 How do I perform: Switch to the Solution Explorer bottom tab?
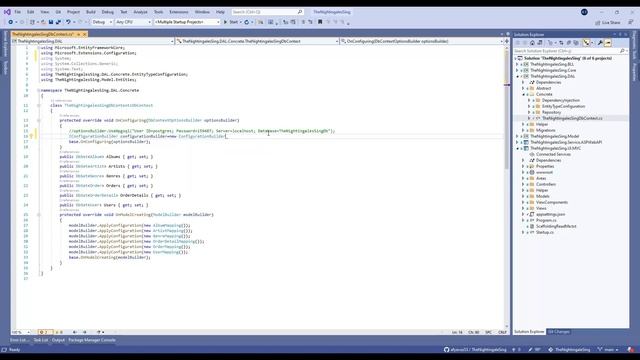(529, 332)
